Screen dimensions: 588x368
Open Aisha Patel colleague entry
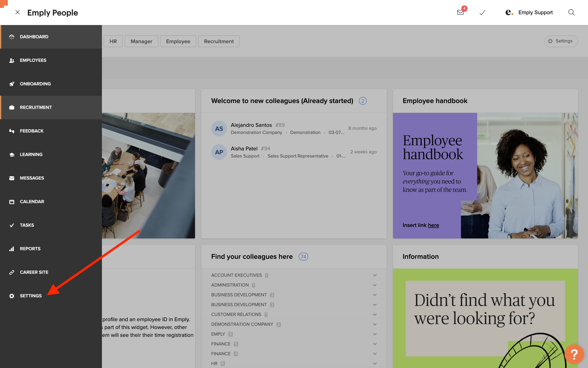pyautogui.click(x=294, y=152)
